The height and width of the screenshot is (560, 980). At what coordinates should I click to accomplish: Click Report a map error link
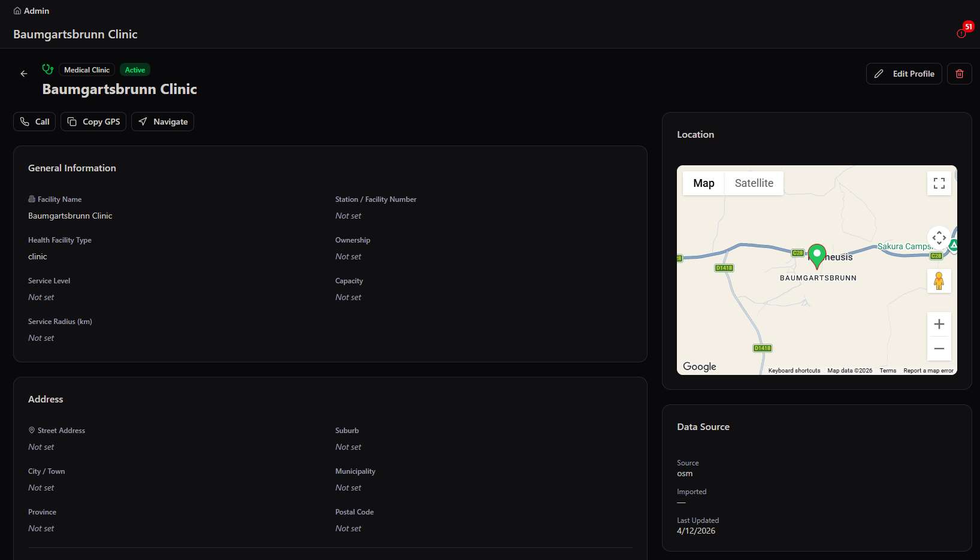click(928, 371)
